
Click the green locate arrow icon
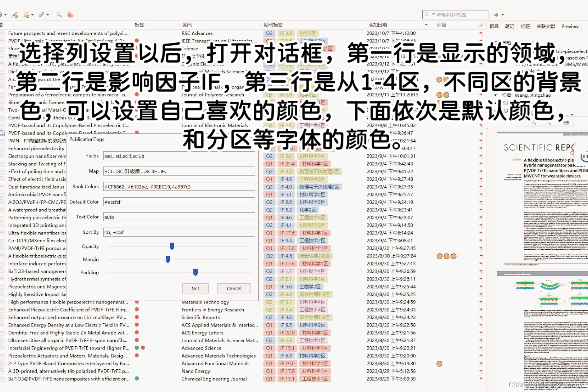pos(496,15)
